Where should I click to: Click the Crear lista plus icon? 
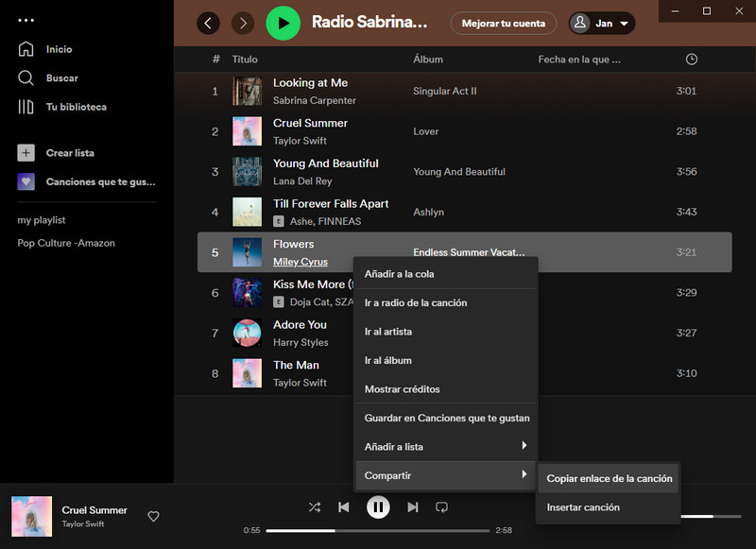26,152
